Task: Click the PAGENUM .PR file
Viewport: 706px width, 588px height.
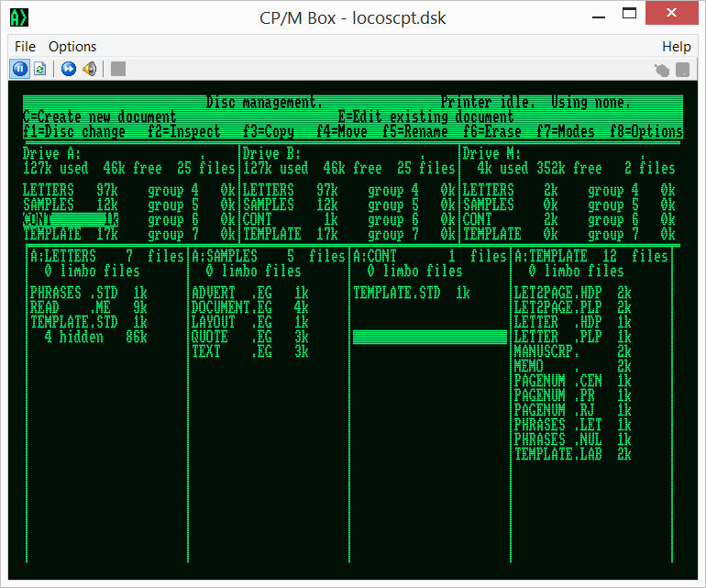Action: pyautogui.click(x=573, y=395)
